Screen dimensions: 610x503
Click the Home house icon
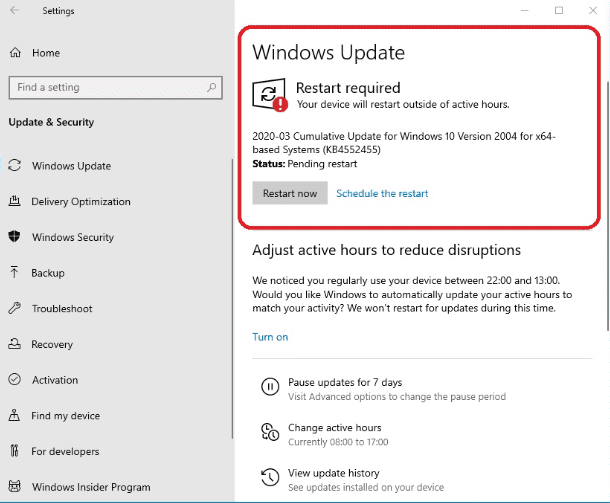click(x=15, y=52)
